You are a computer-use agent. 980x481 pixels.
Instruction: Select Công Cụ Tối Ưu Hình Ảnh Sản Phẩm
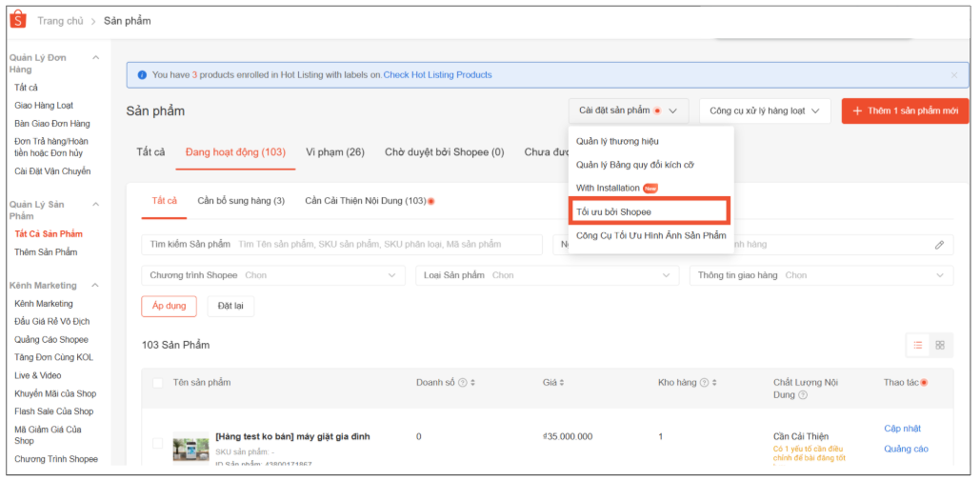click(x=650, y=235)
